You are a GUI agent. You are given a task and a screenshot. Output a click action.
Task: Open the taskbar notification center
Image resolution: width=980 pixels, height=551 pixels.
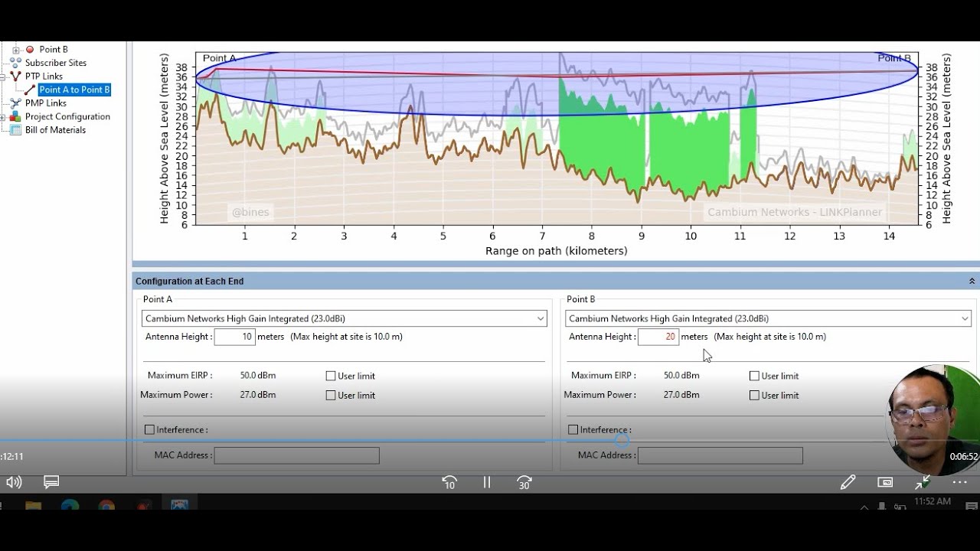tap(972, 507)
